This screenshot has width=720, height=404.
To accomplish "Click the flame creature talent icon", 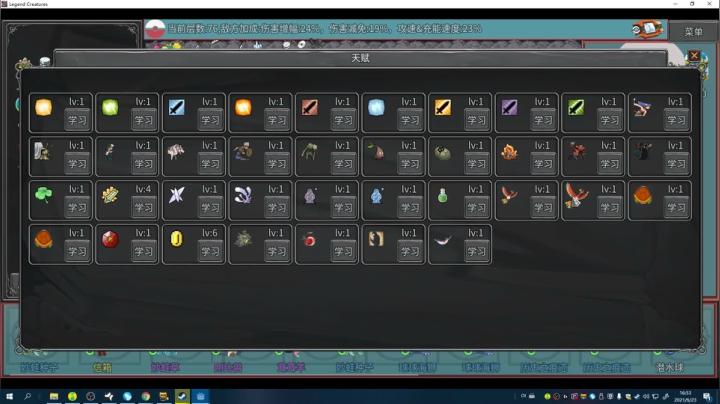I will pos(509,152).
